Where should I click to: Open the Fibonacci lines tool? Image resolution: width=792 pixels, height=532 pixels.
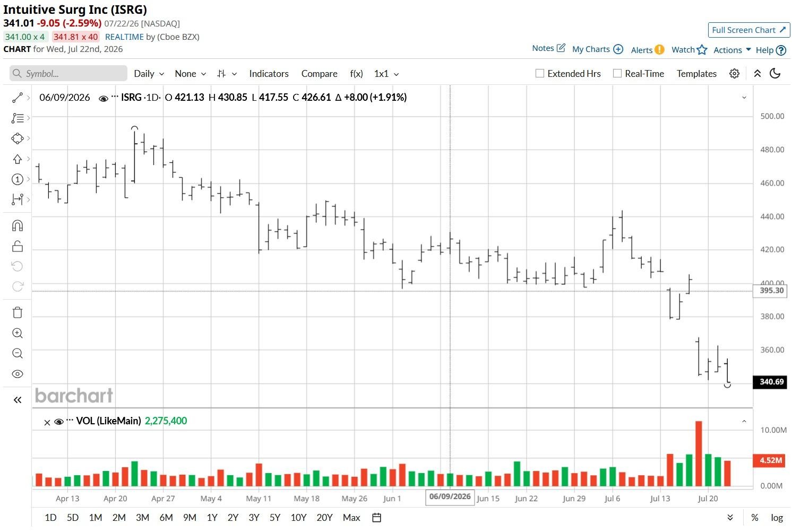point(18,118)
